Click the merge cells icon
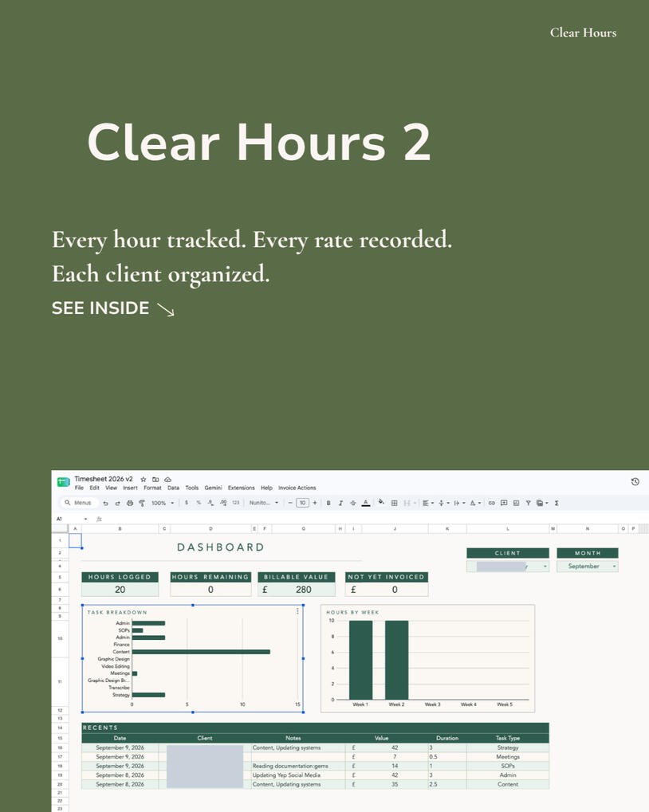 407,503
